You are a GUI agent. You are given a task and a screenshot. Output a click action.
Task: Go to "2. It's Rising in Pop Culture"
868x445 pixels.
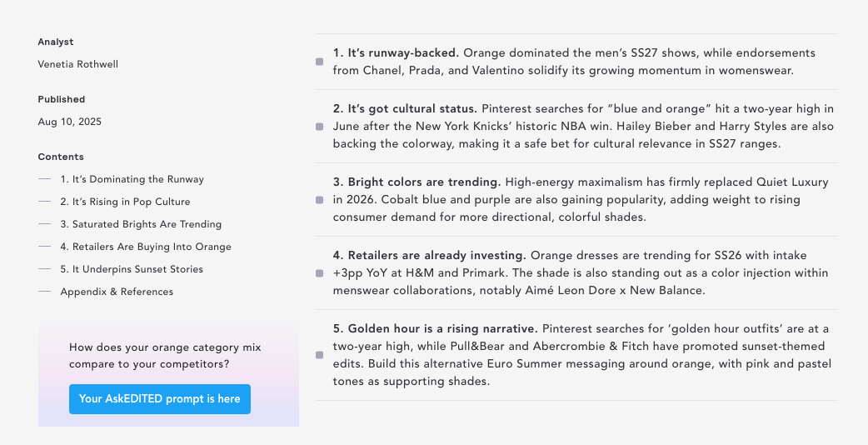[125, 202]
